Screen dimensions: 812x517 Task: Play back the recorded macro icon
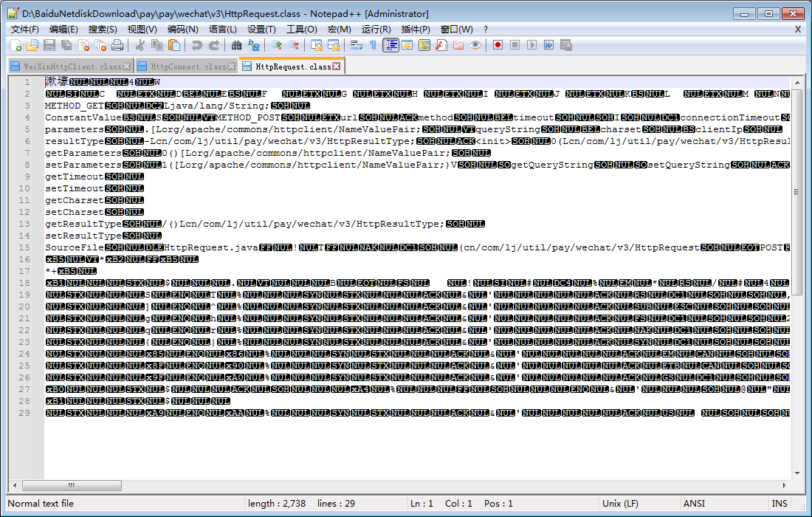(531, 46)
